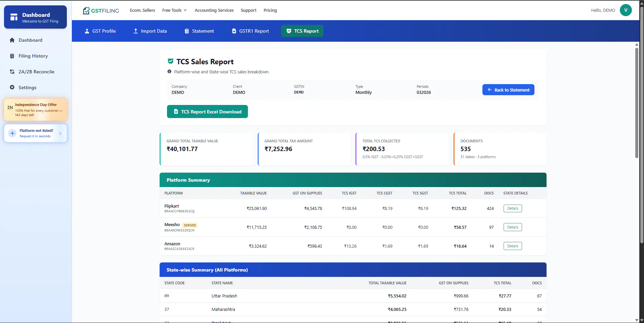Open Filing History in sidebar
The width and height of the screenshot is (644, 323).
(36, 56)
